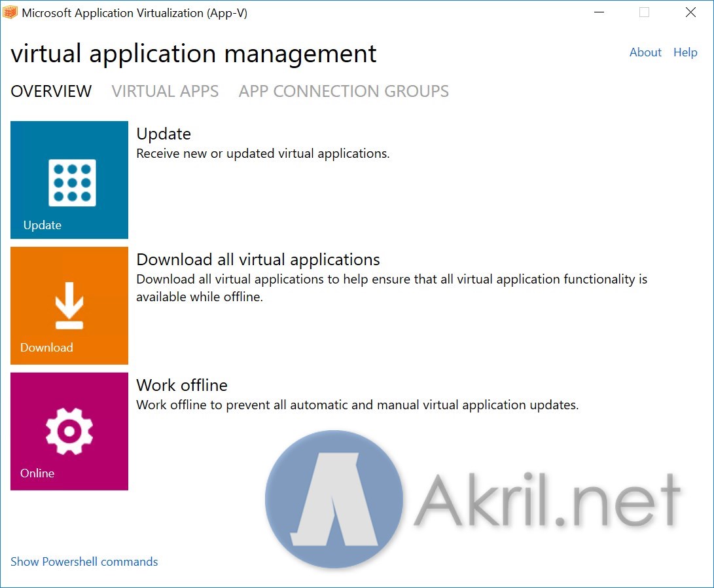
Task: Select 'Download all virtual applications' heading
Action: 259,259
